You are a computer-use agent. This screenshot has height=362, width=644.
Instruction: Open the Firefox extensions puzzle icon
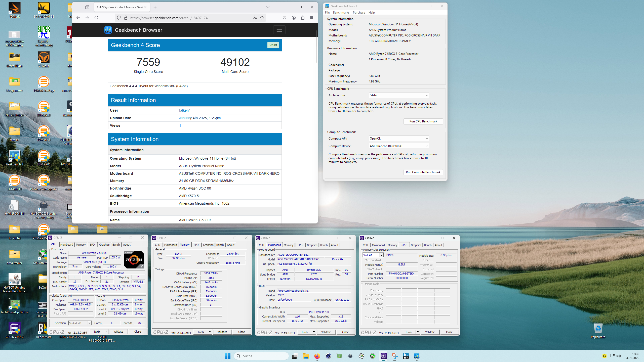pos(303,18)
